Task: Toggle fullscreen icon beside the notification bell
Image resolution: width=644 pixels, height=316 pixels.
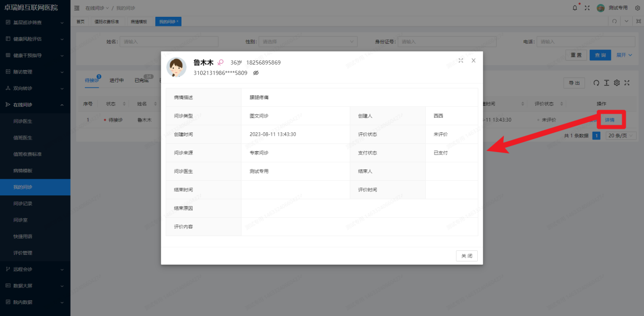Action: point(587,8)
